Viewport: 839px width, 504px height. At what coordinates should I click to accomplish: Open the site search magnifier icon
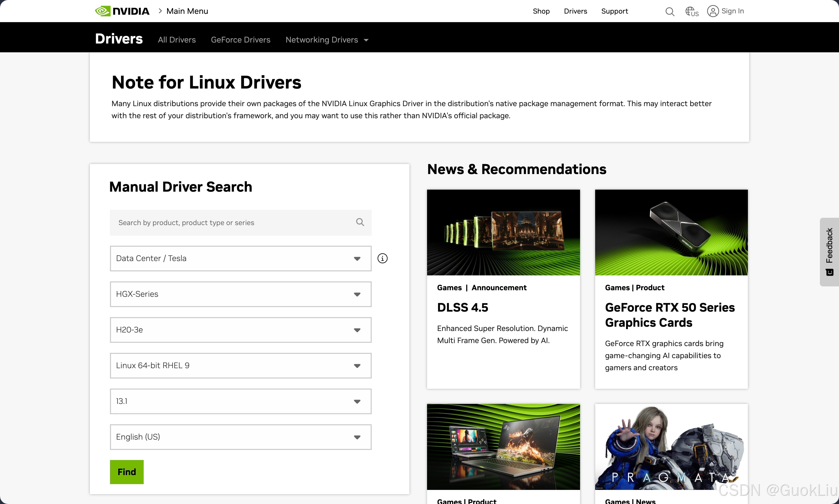coord(670,12)
